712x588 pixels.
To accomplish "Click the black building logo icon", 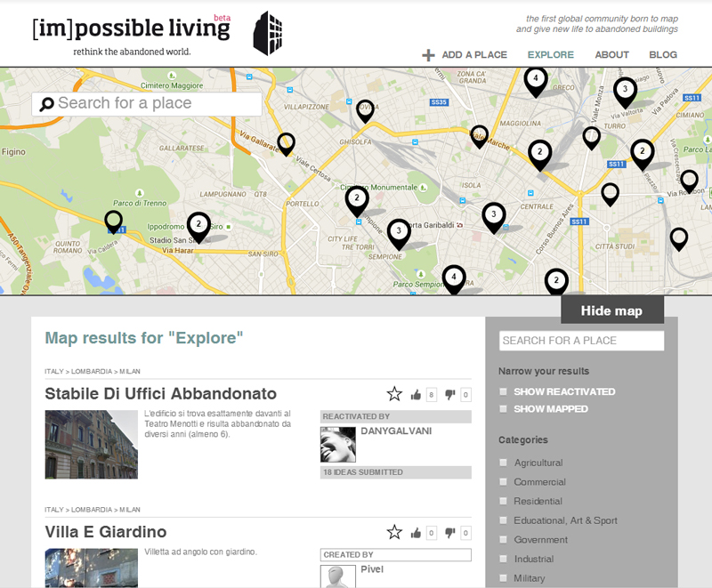I will pyautogui.click(x=268, y=33).
